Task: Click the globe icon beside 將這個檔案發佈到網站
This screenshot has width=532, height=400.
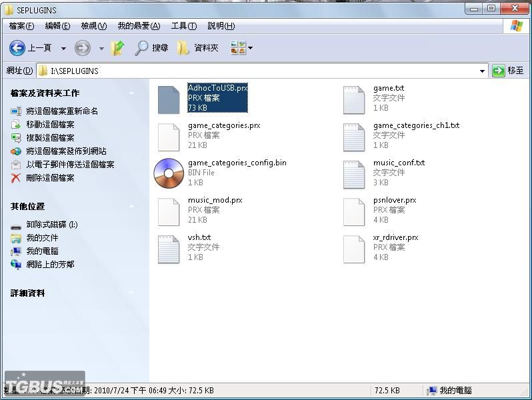Action: tap(16, 151)
